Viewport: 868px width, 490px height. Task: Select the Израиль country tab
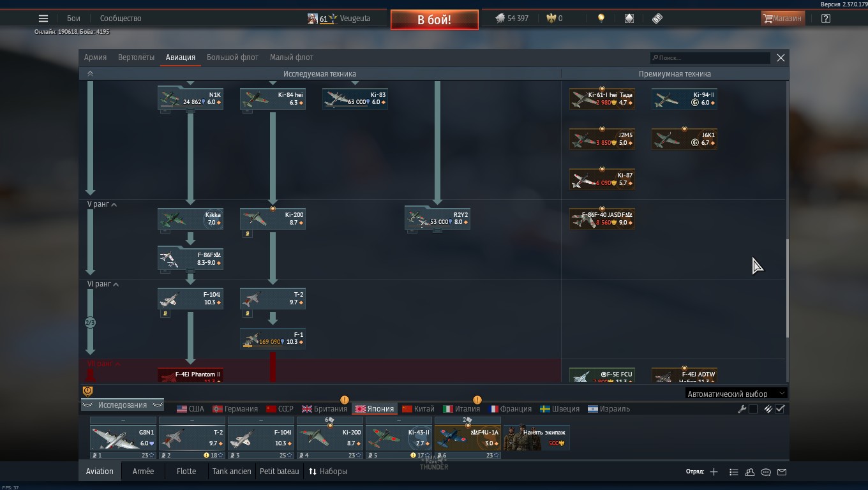pyautogui.click(x=609, y=409)
